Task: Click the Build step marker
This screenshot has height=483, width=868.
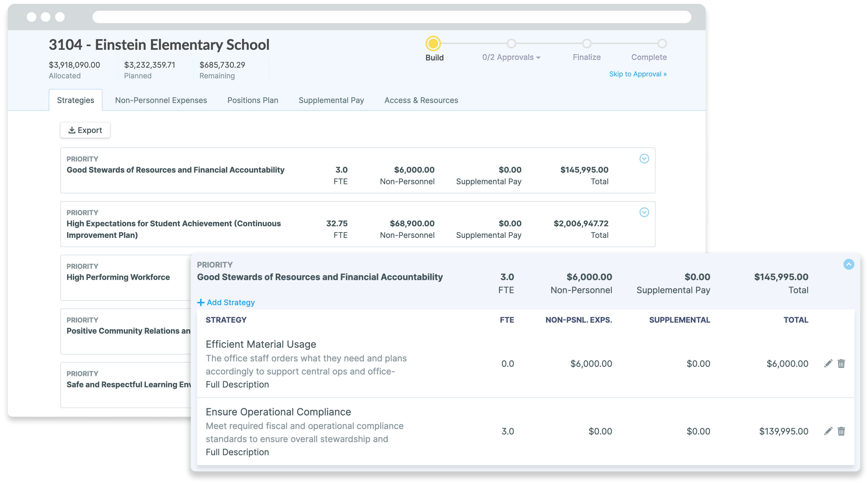Action: [x=433, y=44]
